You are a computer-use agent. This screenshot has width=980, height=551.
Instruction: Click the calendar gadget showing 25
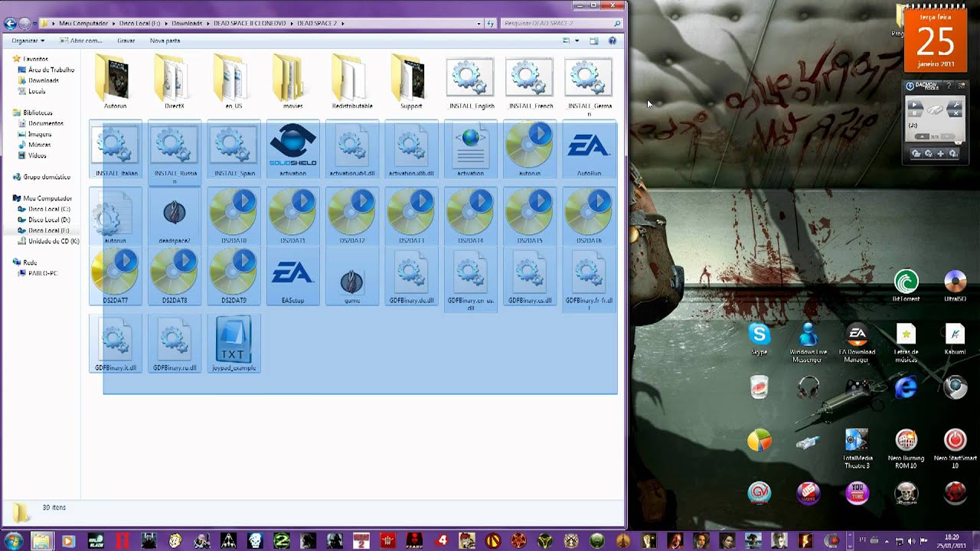(x=935, y=41)
